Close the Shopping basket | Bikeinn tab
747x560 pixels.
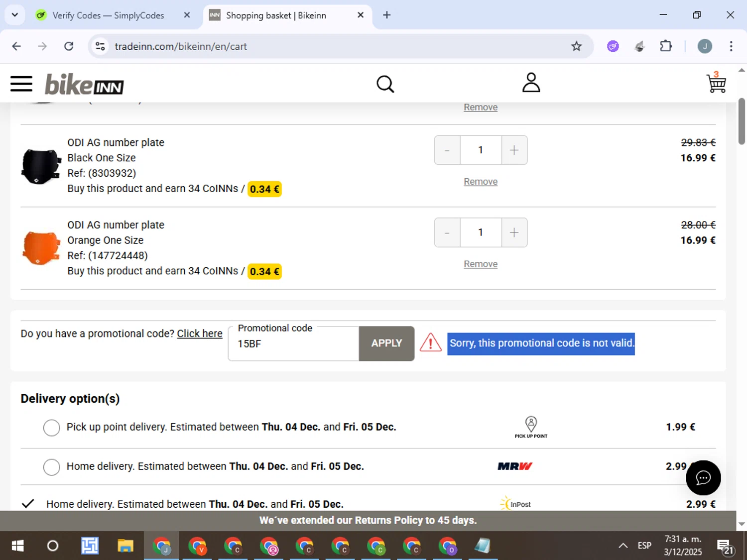(361, 15)
